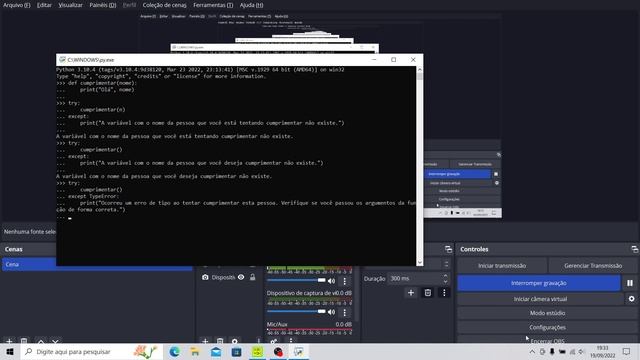The height and width of the screenshot is (360, 640).
Task: Open the Painéis menu
Action: 102,5
